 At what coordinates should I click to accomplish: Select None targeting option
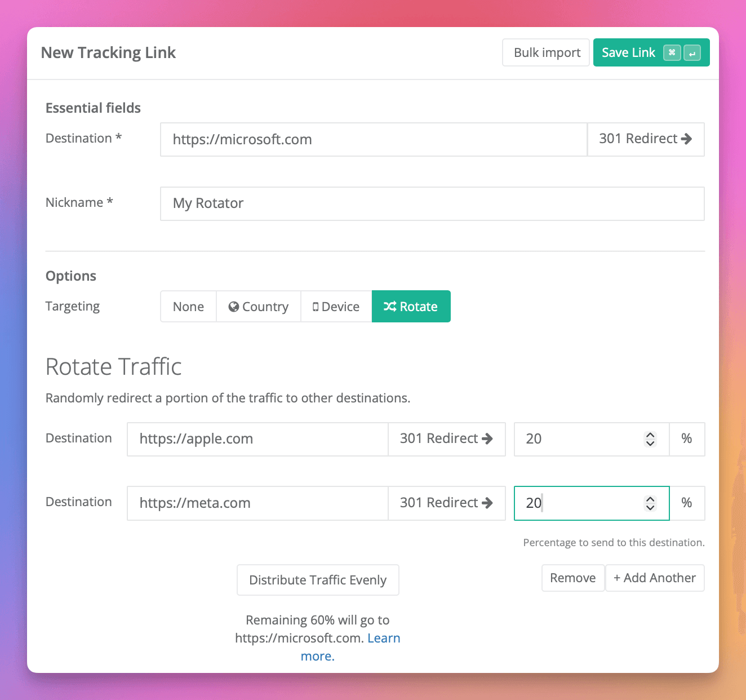188,307
